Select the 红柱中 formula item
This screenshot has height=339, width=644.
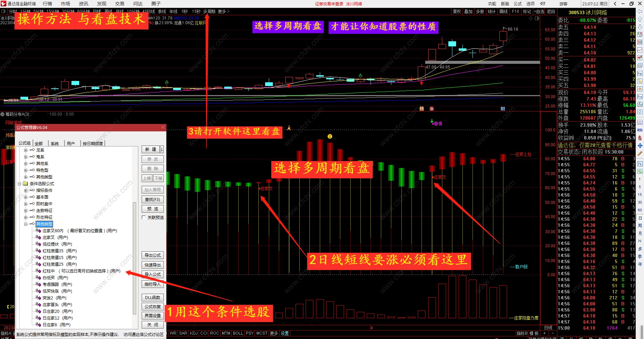coord(81,271)
